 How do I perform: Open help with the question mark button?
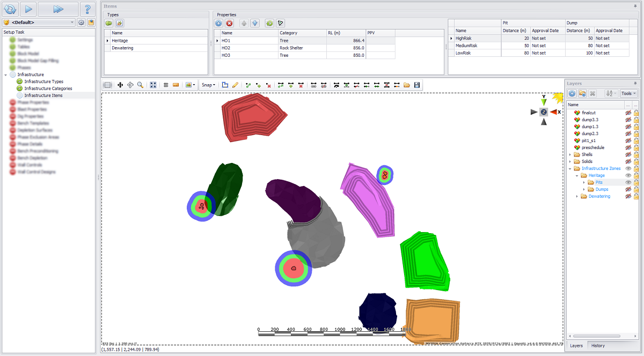click(x=87, y=9)
